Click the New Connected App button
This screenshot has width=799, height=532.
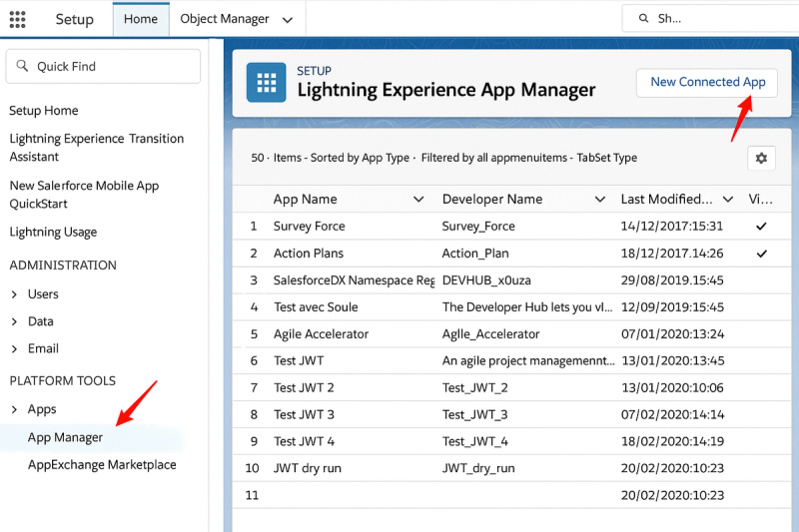tap(707, 83)
